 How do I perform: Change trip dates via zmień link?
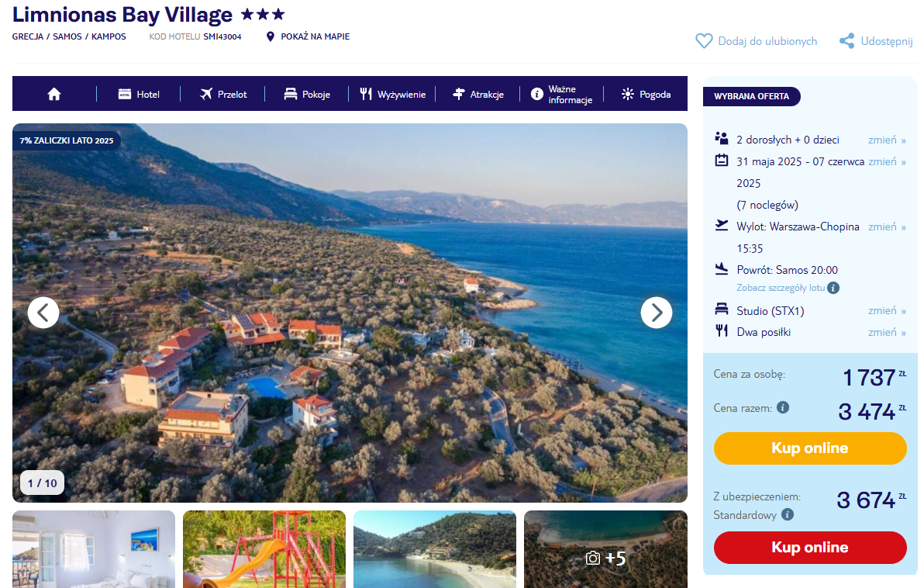tap(887, 161)
